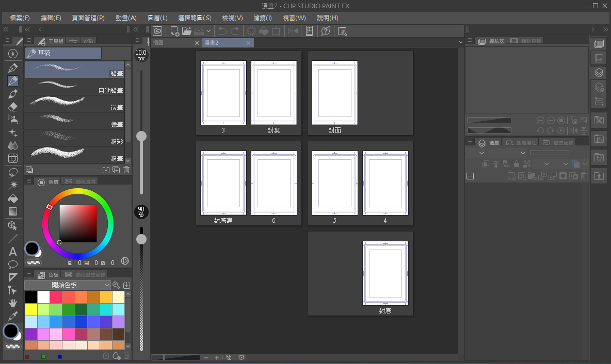Expand the canvas tab list chevron
The width and height of the screenshot is (611, 364).
(460, 42)
